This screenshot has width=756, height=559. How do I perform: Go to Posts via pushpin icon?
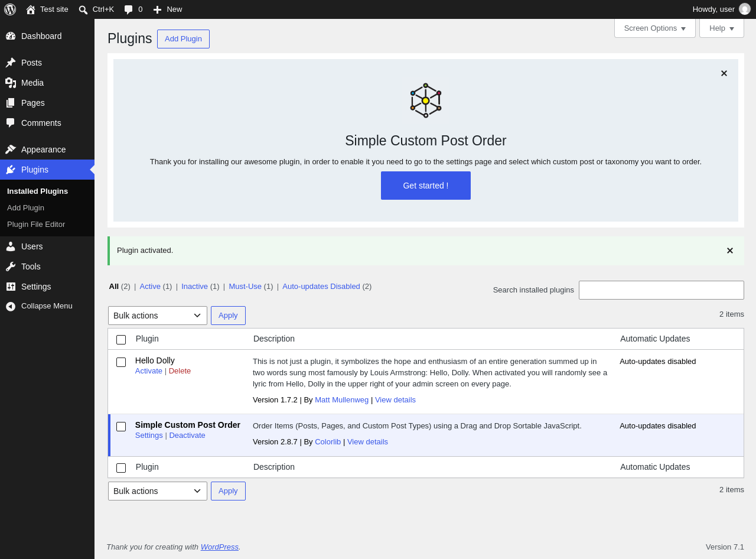pyautogui.click(x=11, y=63)
